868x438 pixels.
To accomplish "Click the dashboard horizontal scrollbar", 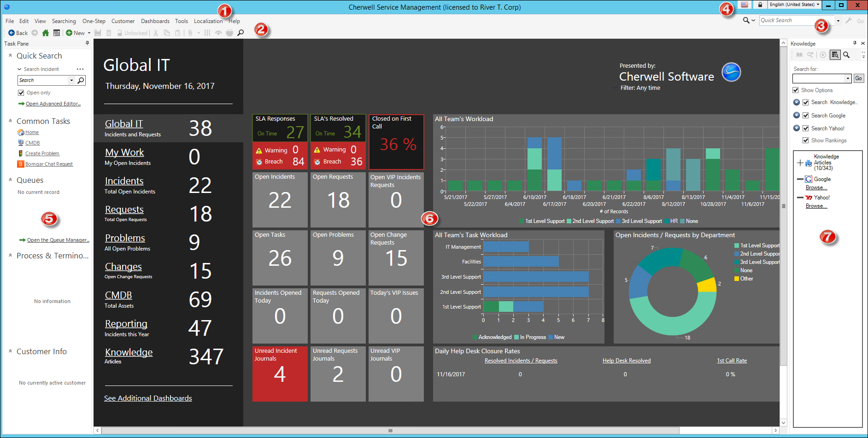I will (390, 431).
